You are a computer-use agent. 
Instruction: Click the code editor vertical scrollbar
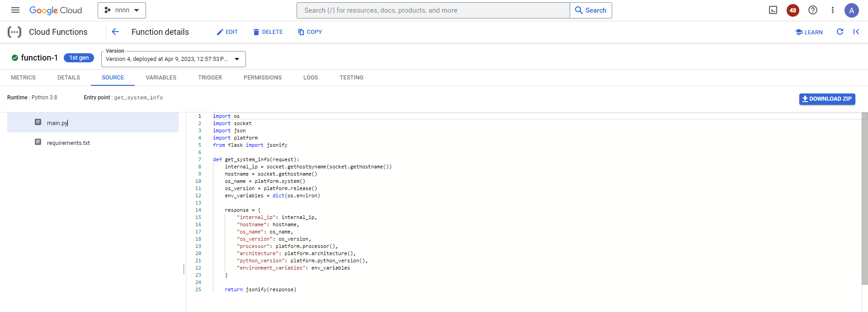point(865,199)
